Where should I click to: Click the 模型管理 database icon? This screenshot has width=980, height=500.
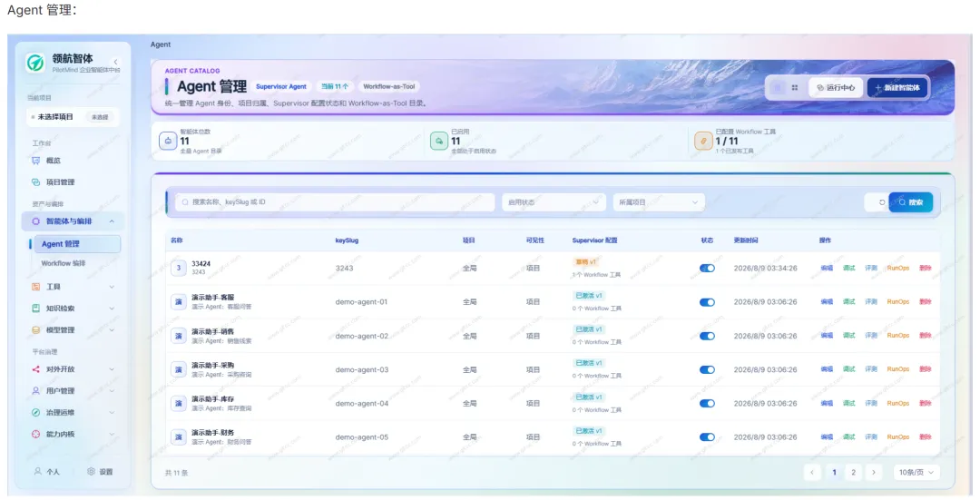coord(35,330)
